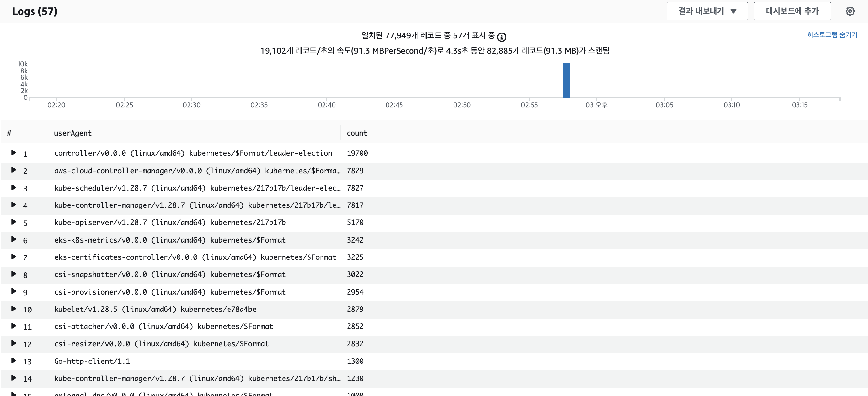The image size is (868, 396).
Task: Expand row 13 Go-http-client entry
Action: point(13,361)
